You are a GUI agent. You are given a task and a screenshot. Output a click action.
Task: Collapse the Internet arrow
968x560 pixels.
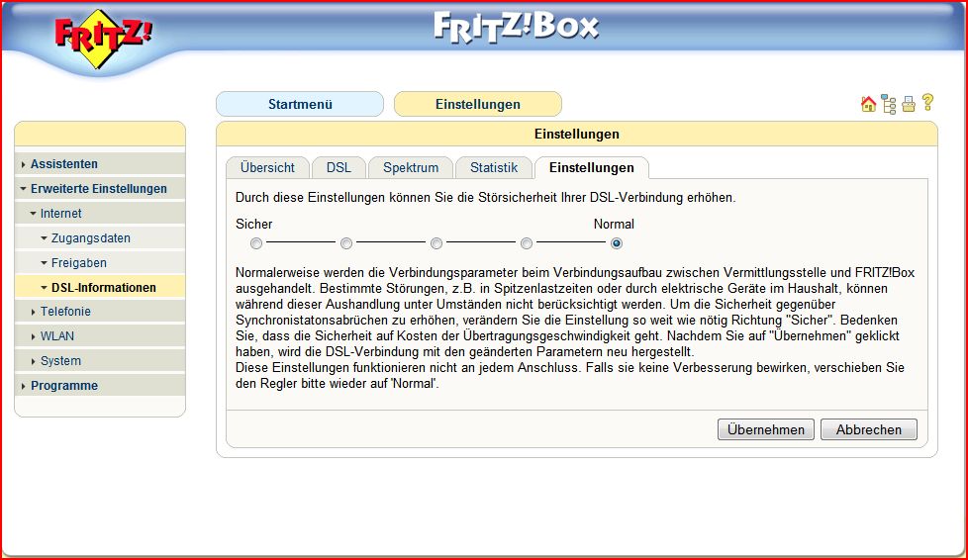point(34,214)
